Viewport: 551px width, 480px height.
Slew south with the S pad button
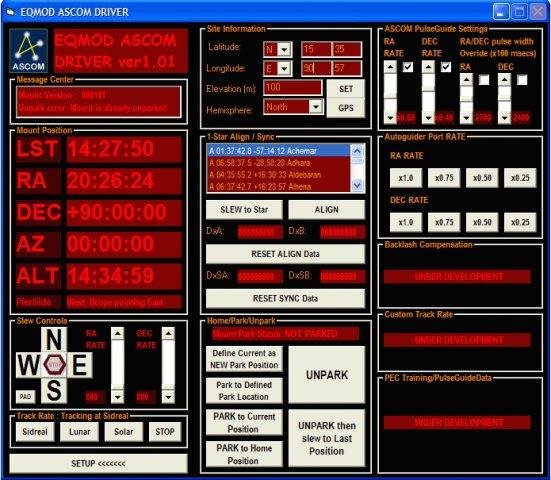54,390
